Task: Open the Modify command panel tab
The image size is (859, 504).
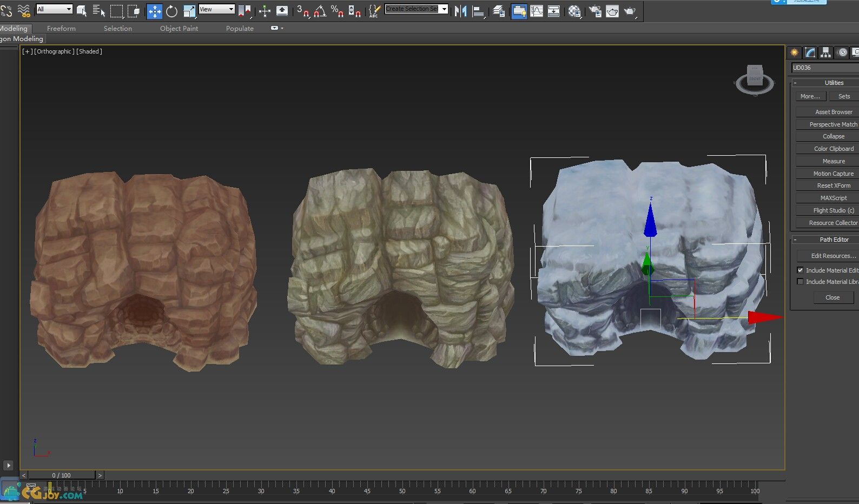Action: pos(810,52)
